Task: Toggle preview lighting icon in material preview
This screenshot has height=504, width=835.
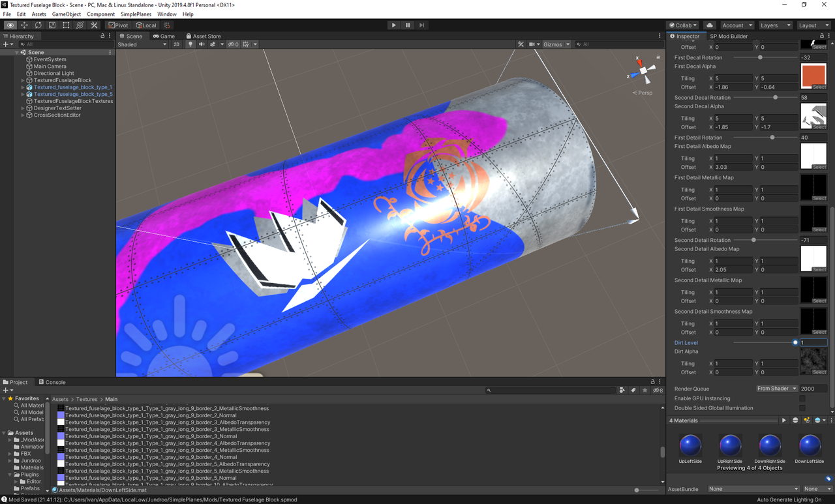Action: tap(807, 421)
